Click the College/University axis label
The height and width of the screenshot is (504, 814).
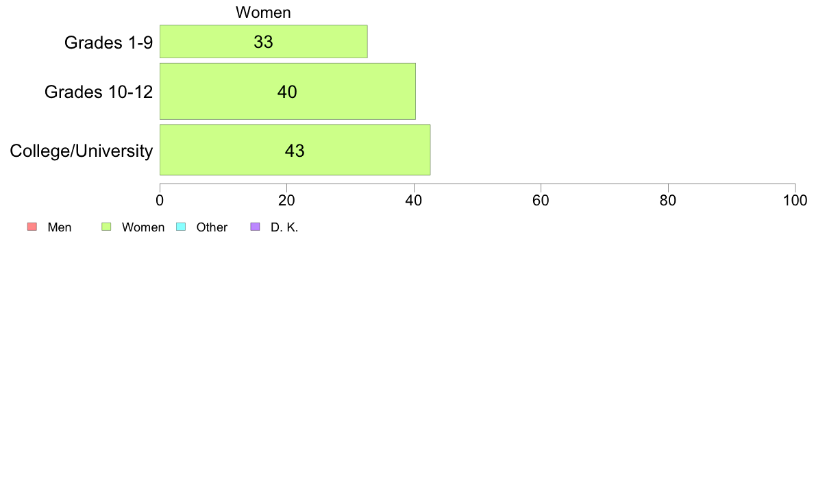coord(82,151)
